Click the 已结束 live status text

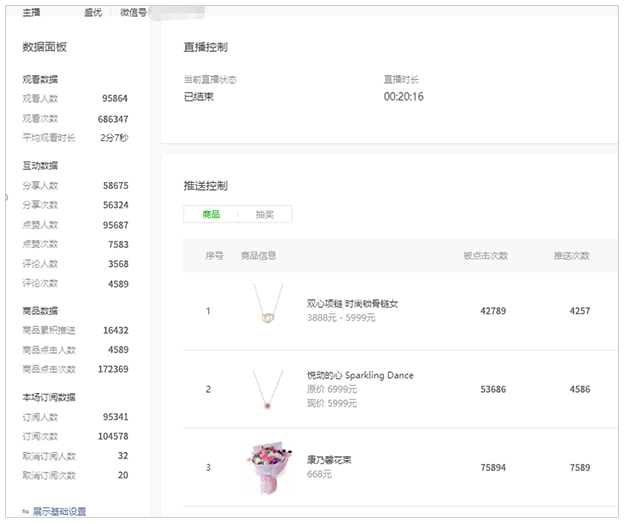tap(199, 97)
